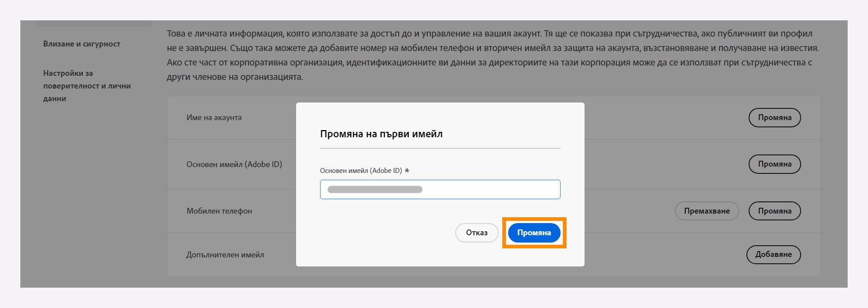Click the required field asterisk marker
This screenshot has height=308, width=868.
tap(406, 171)
